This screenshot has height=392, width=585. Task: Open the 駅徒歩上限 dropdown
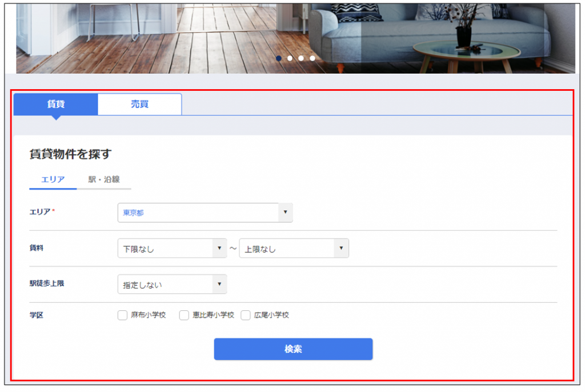165,284
